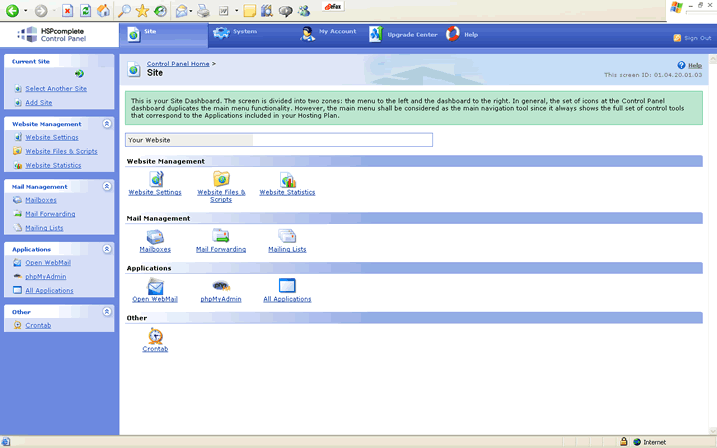Launch the Open WebMail envelope icon
Viewport: 717px width, 448px height.
click(x=155, y=286)
